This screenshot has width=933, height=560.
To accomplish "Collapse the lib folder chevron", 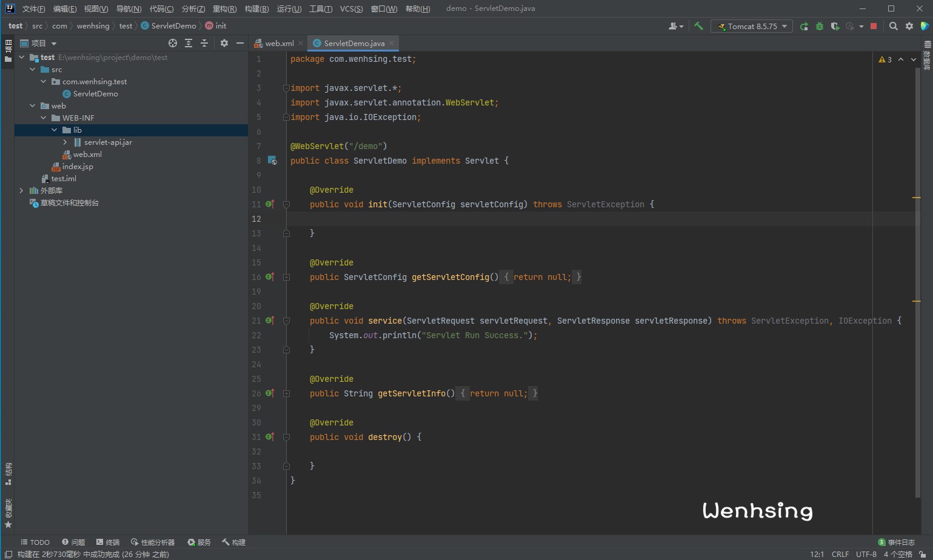I will click(x=54, y=130).
